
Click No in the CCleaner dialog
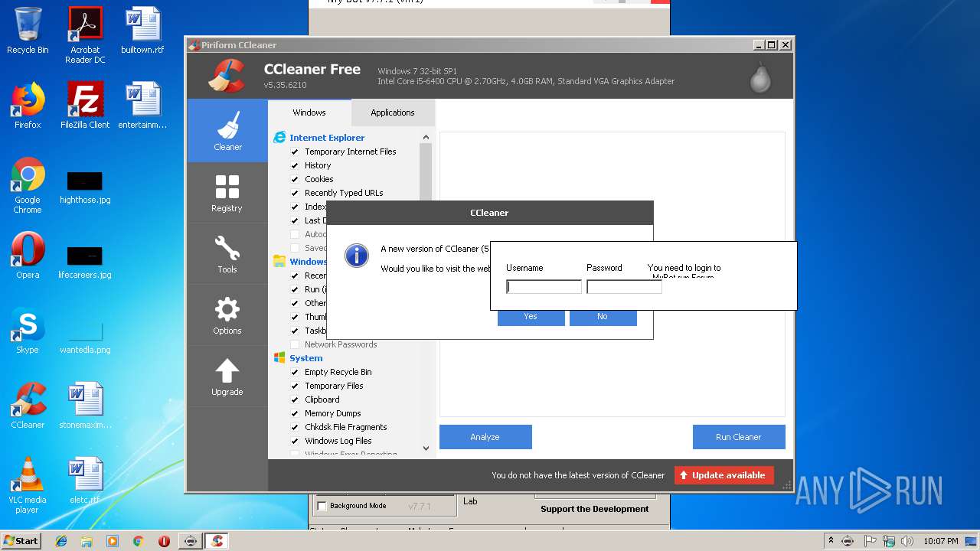(x=603, y=316)
